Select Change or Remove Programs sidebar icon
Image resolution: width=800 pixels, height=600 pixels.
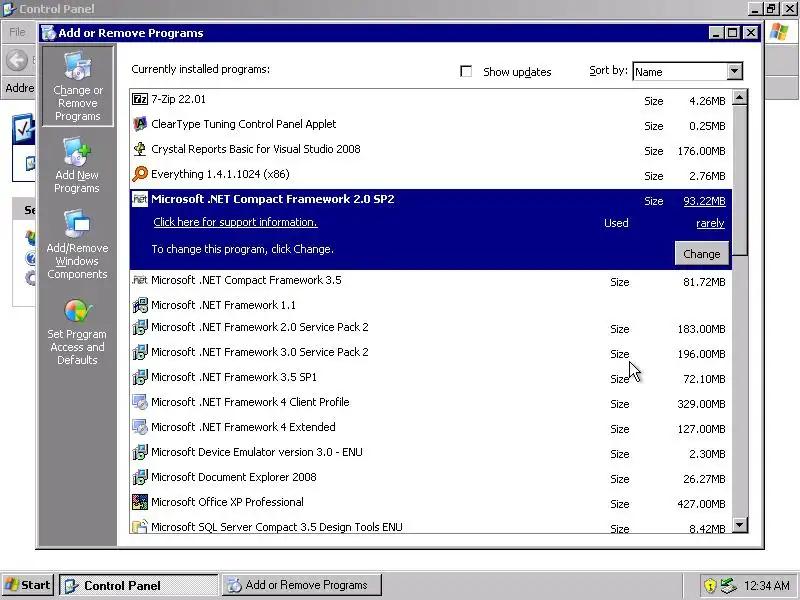(78, 86)
